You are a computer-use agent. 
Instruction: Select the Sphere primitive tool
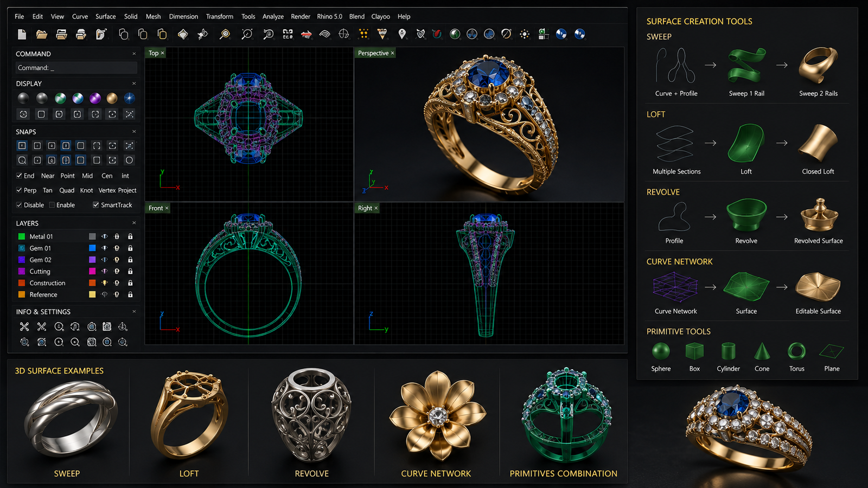tap(661, 351)
